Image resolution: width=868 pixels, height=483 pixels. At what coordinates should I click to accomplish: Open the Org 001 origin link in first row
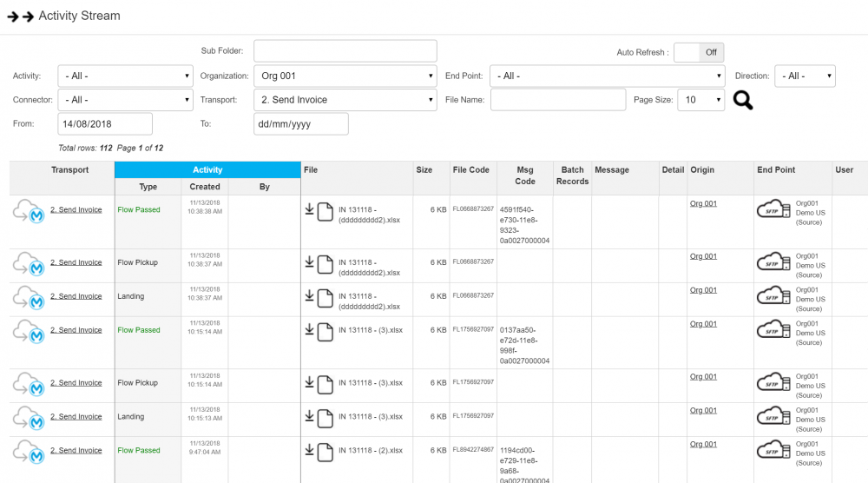(x=703, y=203)
